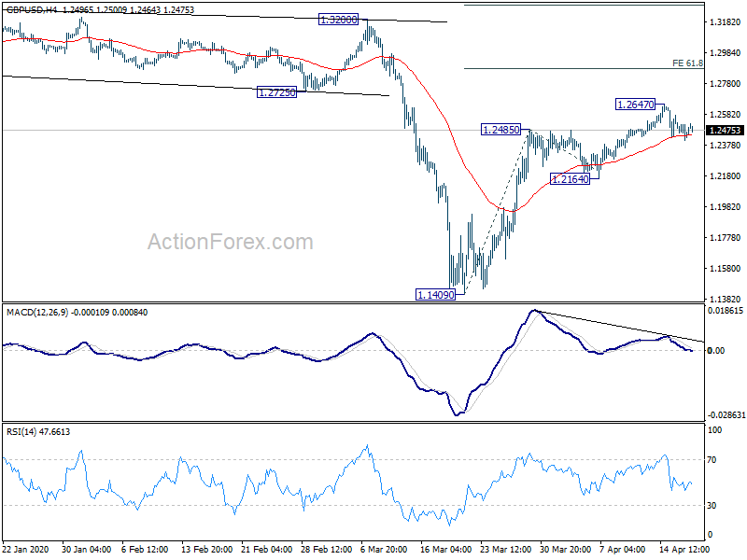Screen dimensions: 747x560
Task: Click the 14 Apr 12:00 date label
Action: 684,549
